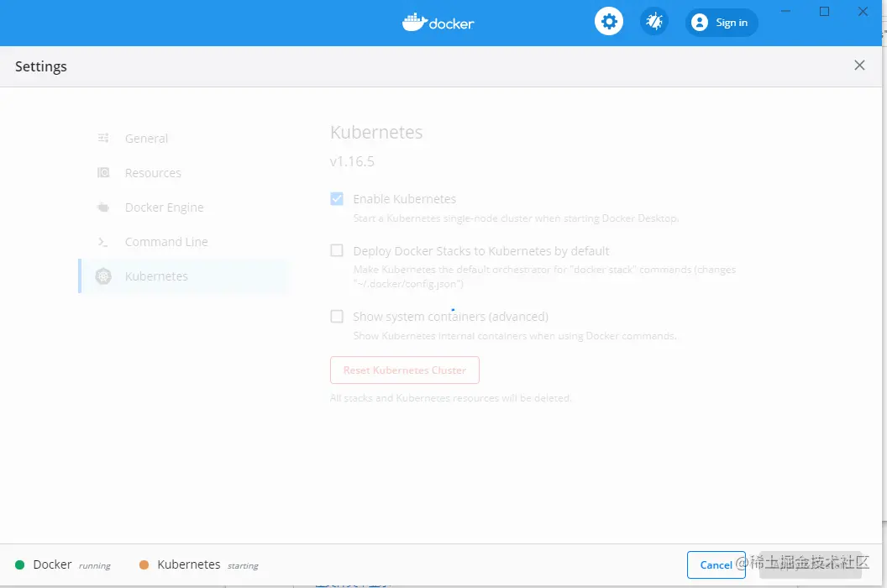Click the Command Line prompt icon

tap(103, 242)
